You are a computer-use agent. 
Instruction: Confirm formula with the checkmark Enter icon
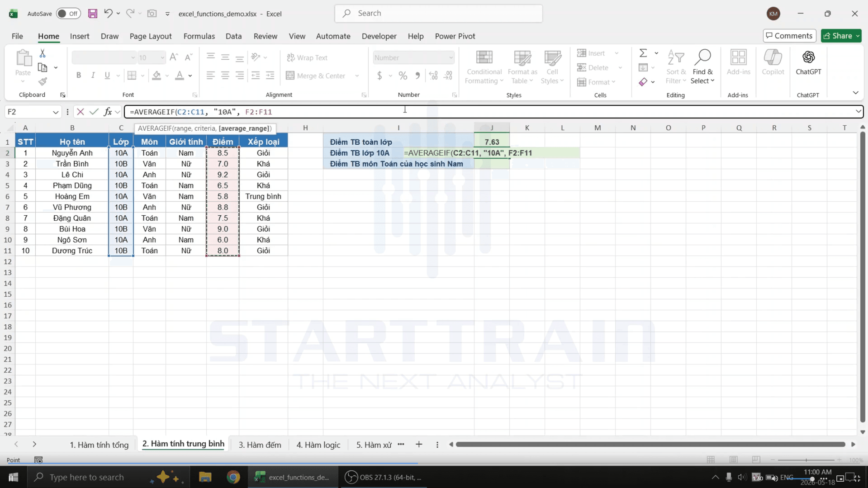tap(94, 112)
